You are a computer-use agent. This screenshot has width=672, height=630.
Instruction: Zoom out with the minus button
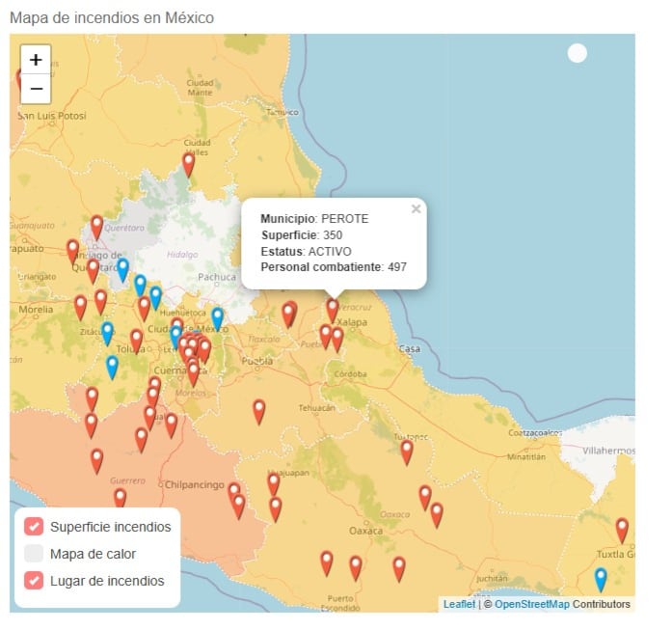36,89
